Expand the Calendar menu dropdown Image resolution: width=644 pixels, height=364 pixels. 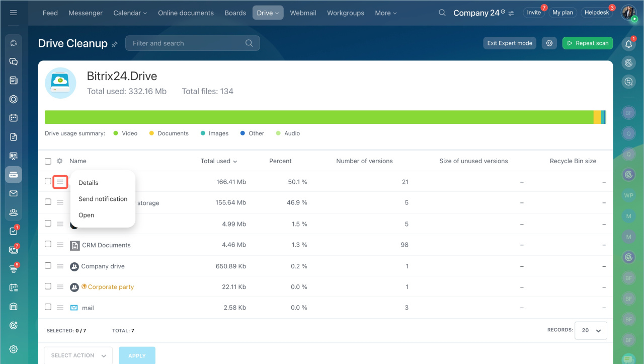130,13
